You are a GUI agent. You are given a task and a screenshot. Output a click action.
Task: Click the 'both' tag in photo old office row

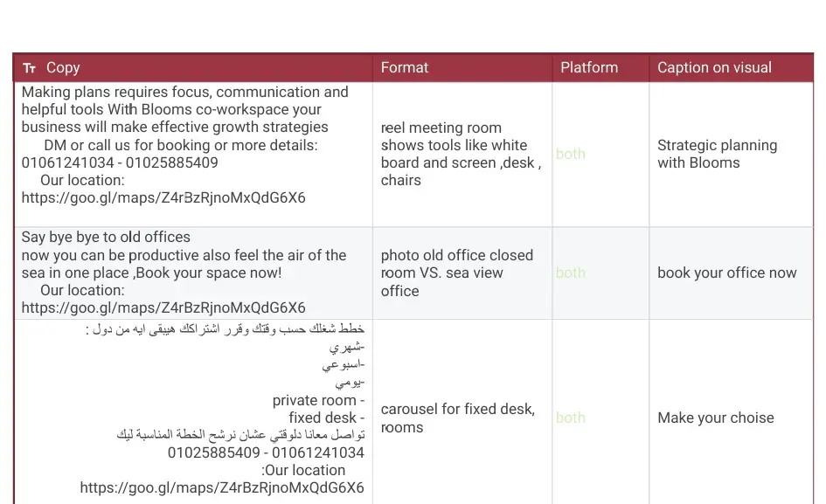tap(571, 273)
